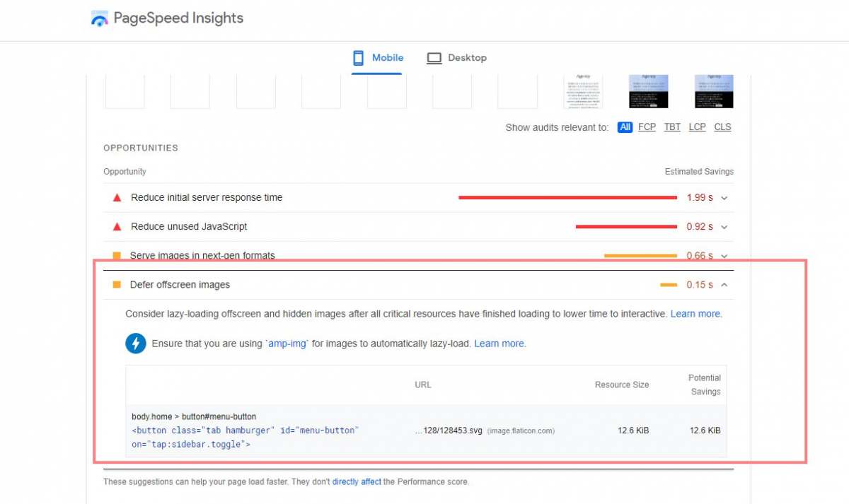The height and width of the screenshot is (504, 849).
Task: Click the mobile phone icon
Action: pos(359,58)
